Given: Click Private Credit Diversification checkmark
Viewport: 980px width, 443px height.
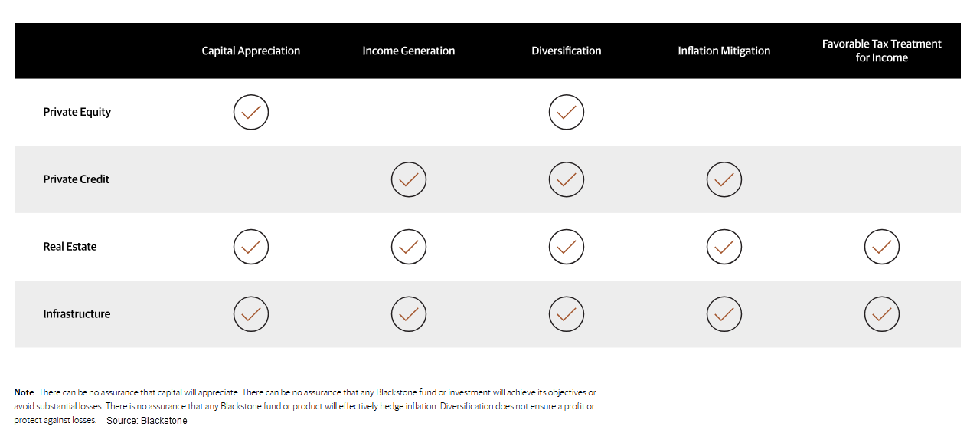Looking at the screenshot, I should click(x=567, y=179).
